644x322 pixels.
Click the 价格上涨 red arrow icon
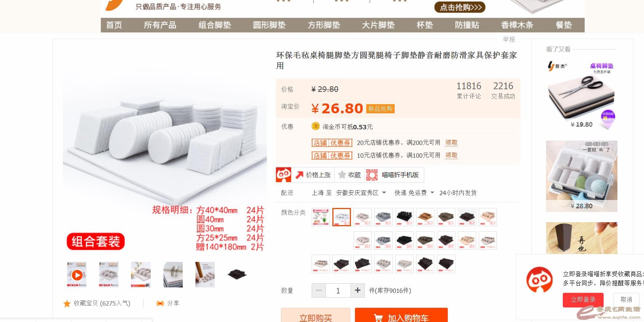tap(299, 175)
